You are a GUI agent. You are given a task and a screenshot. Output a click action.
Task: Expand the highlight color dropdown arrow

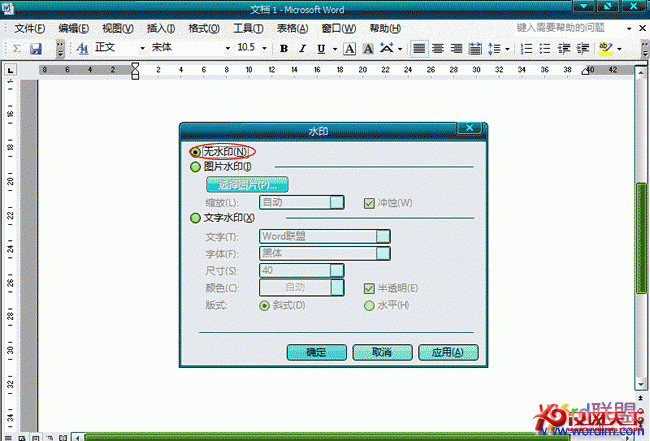(x=619, y=49)
